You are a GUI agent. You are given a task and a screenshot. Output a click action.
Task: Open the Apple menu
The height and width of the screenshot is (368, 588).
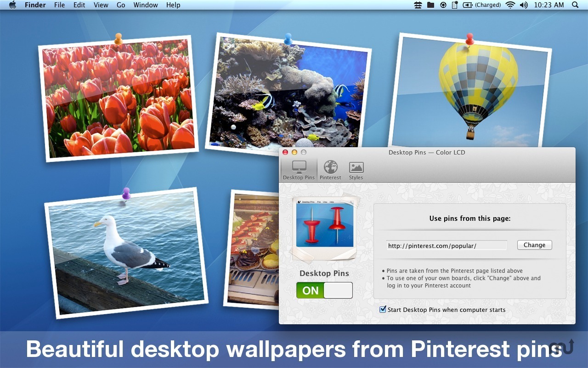pos(12,5)
